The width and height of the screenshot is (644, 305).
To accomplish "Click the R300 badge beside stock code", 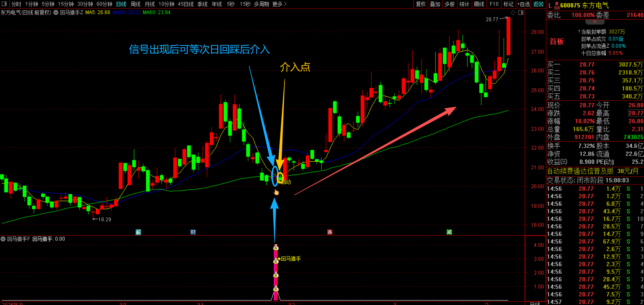I will [x=557, y=6].
